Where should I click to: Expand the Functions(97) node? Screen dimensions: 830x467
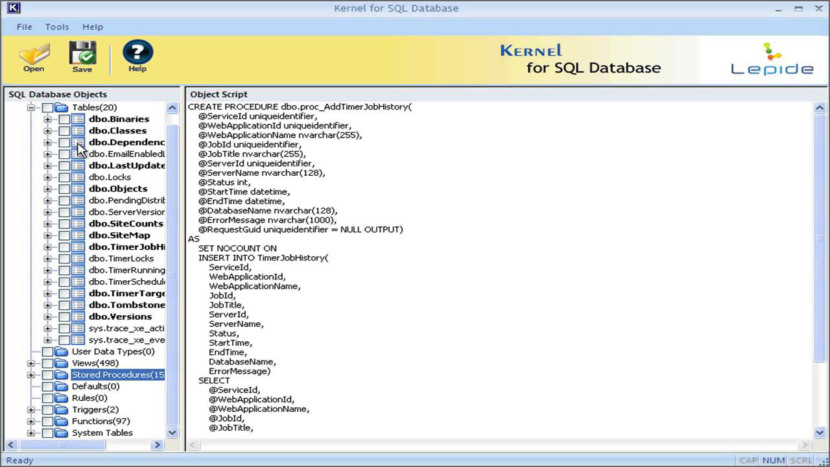coord(31,421)
